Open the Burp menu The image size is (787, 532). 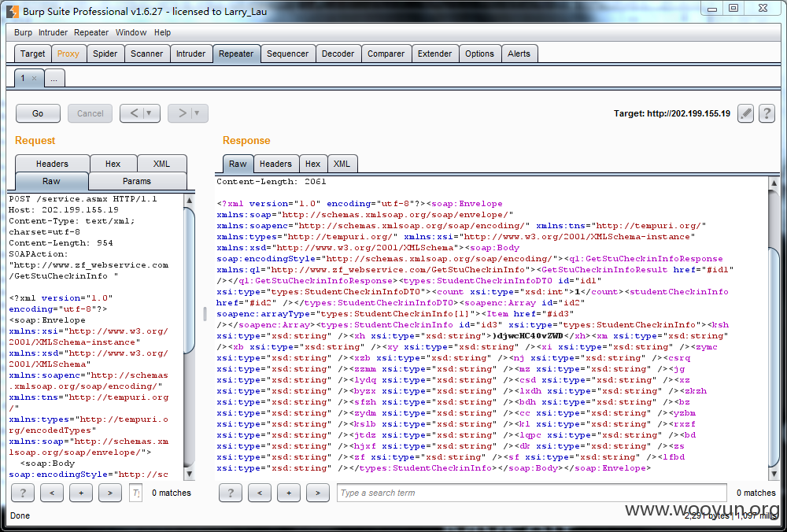23,32
